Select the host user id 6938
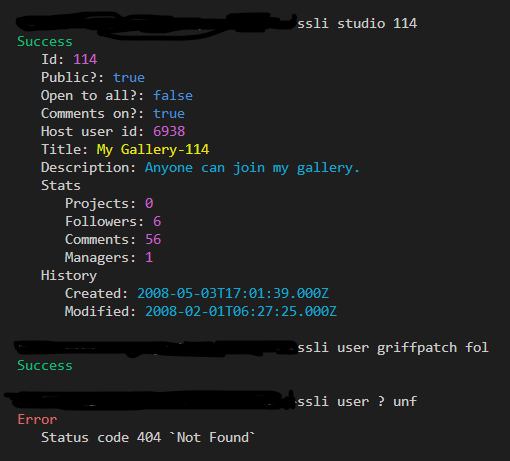 click(169, 132)
